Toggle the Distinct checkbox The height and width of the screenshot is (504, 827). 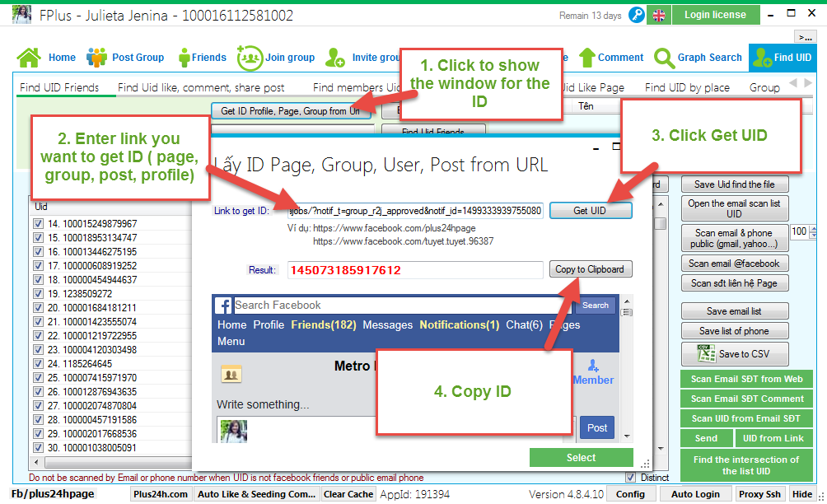click(x=630, y=477)
